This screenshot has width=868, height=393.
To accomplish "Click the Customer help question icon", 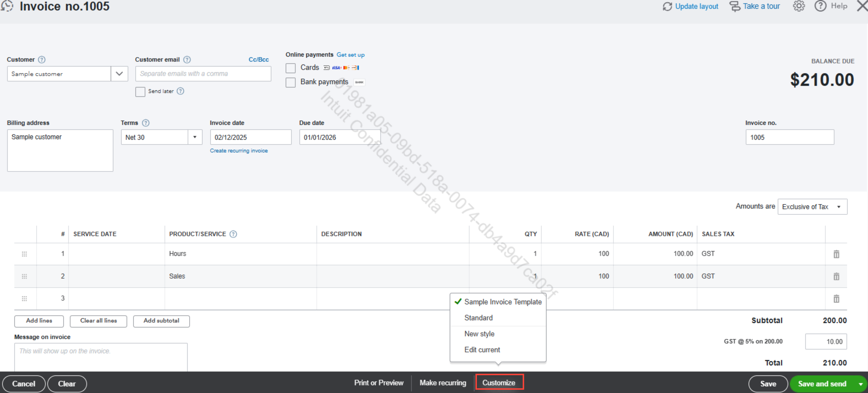I will 42,60.
